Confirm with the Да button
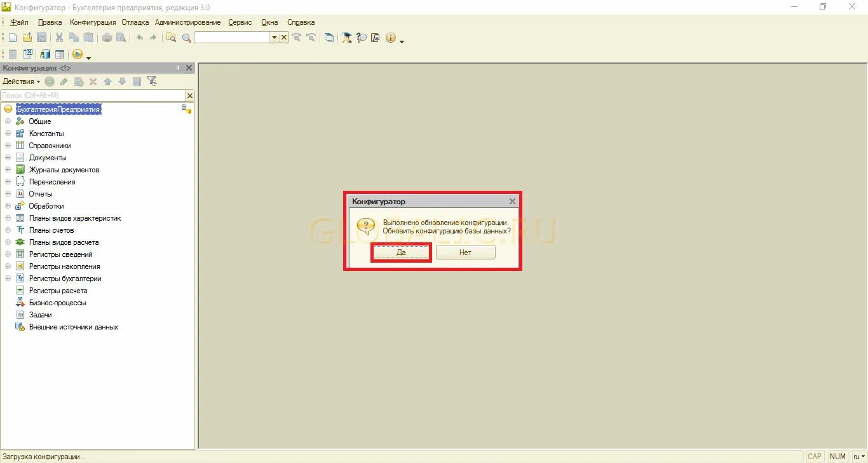This screenshot has height=463, width=868. 401,252
